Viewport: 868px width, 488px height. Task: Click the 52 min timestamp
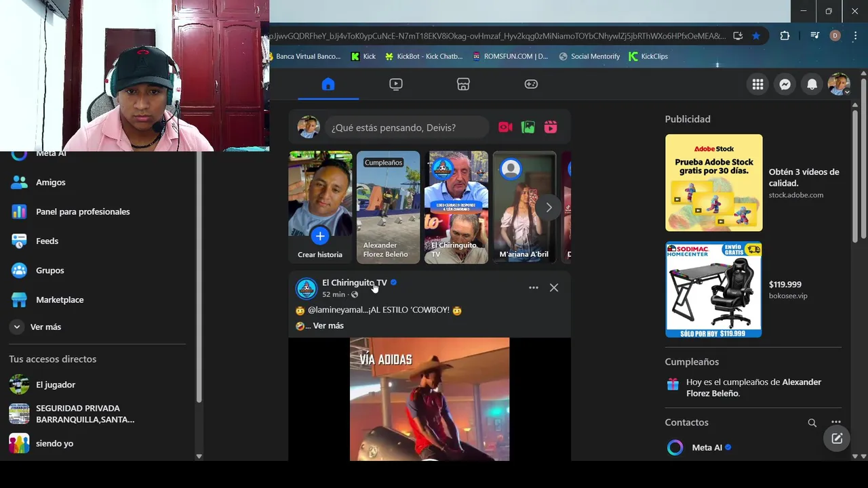334,295
